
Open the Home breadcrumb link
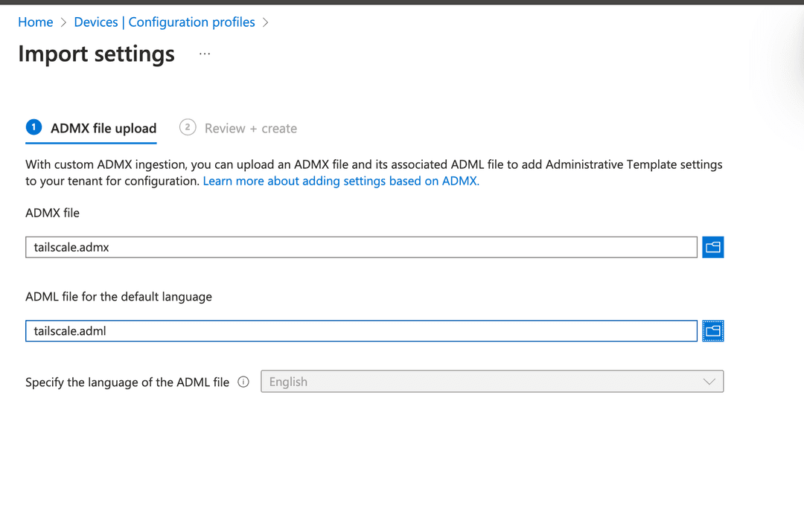coord(35,22)
